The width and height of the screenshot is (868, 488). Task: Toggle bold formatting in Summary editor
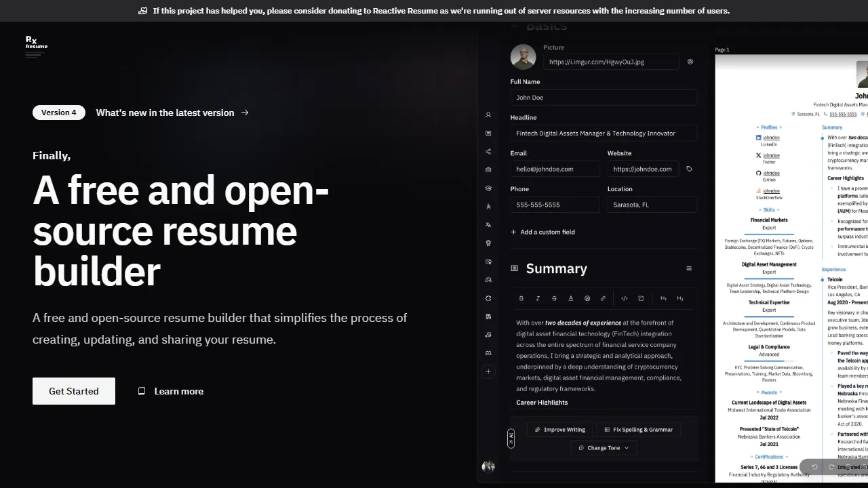point(521,298)
